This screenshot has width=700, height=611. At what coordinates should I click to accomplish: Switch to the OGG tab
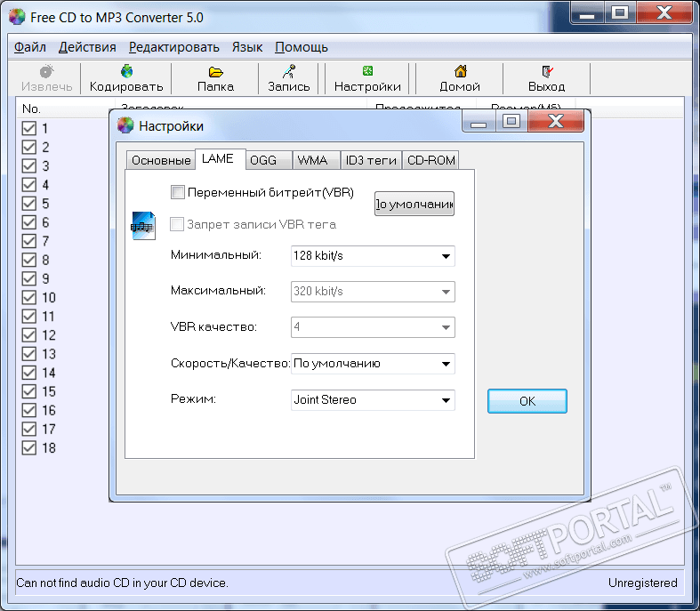point(269,160)
